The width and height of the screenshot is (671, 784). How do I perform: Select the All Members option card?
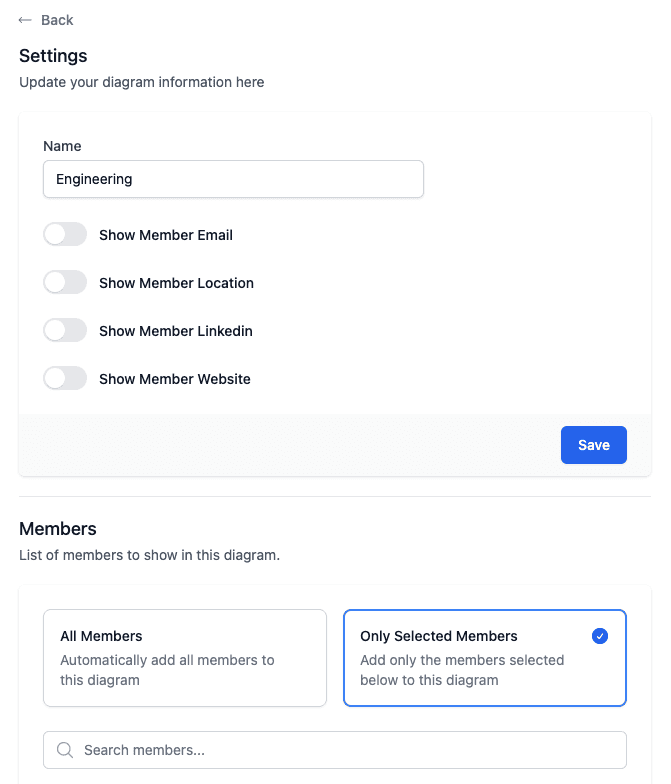pos(185,658)
